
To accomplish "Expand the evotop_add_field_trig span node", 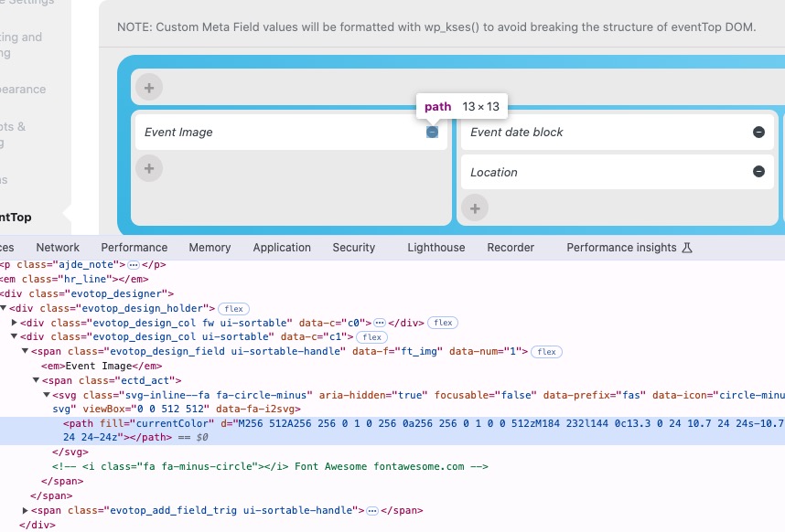I will pos(25,510).
